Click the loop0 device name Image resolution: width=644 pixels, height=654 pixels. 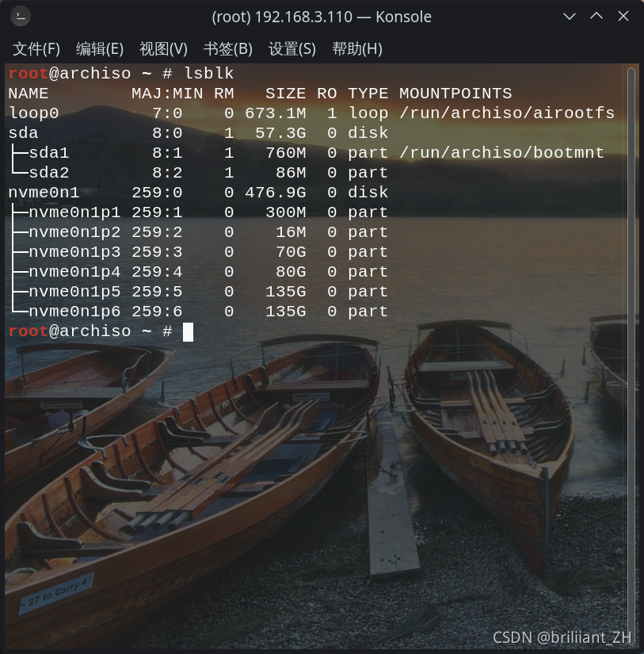click(x=34, y=113)
